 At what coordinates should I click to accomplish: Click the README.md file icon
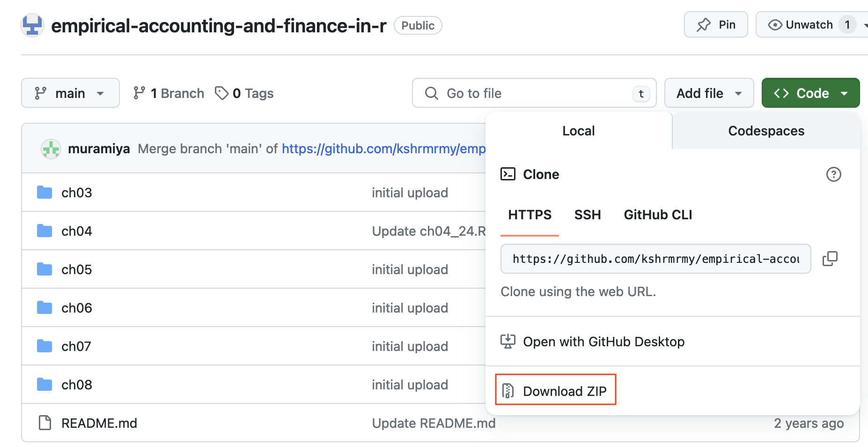45,423
